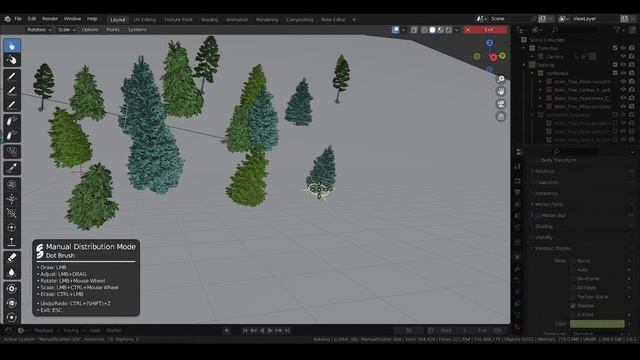Image resolution: width=640 pixels, height=360 pixels.
Task: Select the pin/anchor tool near bottom of toolbar
Action: coord(12,241)
